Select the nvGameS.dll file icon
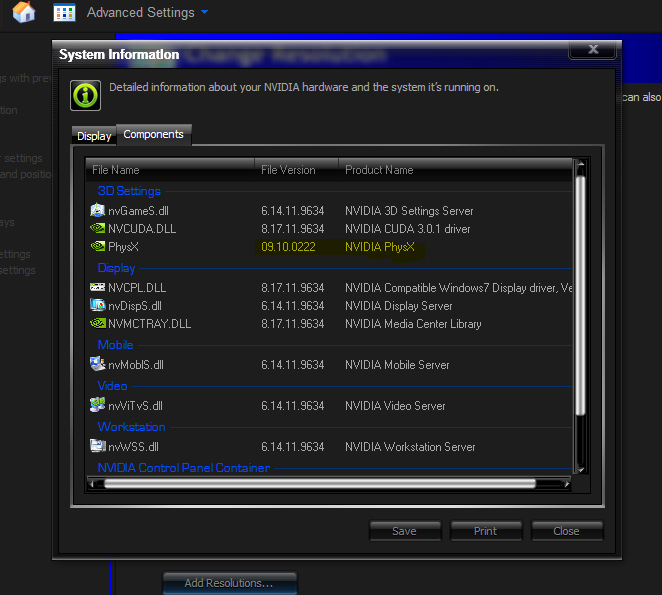662x595 pixels. pos(98,211)
